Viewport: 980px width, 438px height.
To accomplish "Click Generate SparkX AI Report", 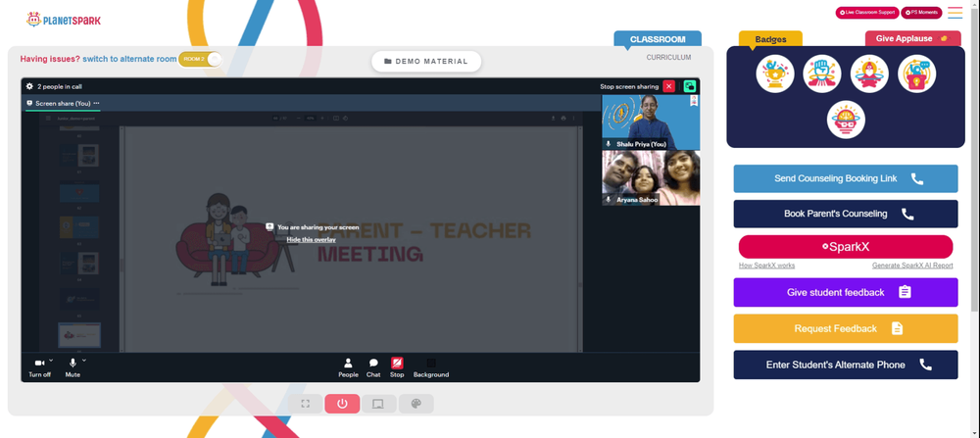I will coord(912,266).
